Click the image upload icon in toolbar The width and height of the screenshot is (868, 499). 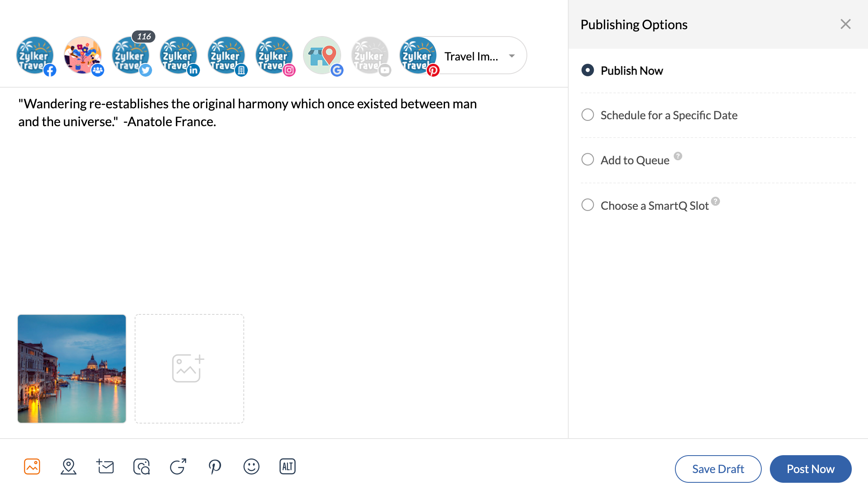[x=32, y=467]
